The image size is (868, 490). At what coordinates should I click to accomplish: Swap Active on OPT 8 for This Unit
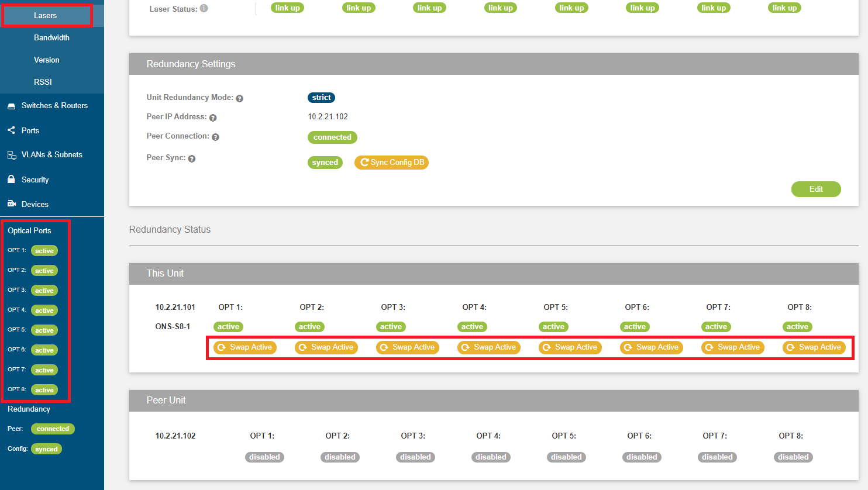[x=814, y=347]
